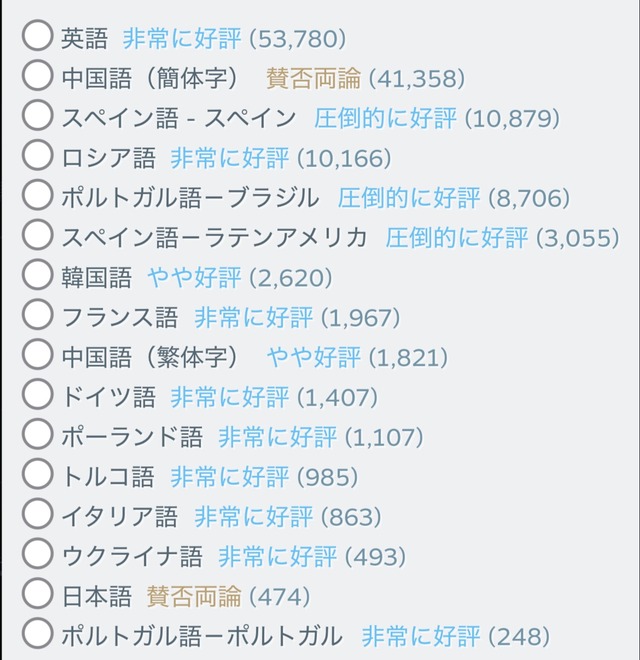
Task: Choose the 中国語（簡体字） radio option
Action: (x=37, y=77)
